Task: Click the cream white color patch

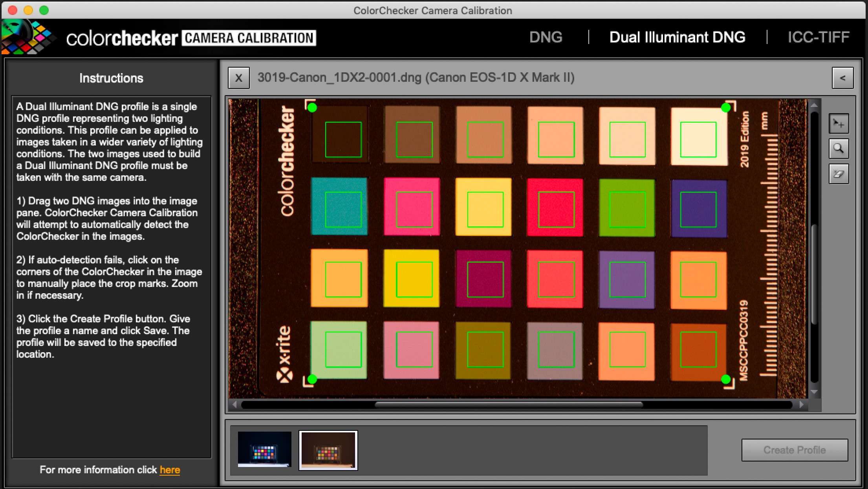Action: [699, 136]
